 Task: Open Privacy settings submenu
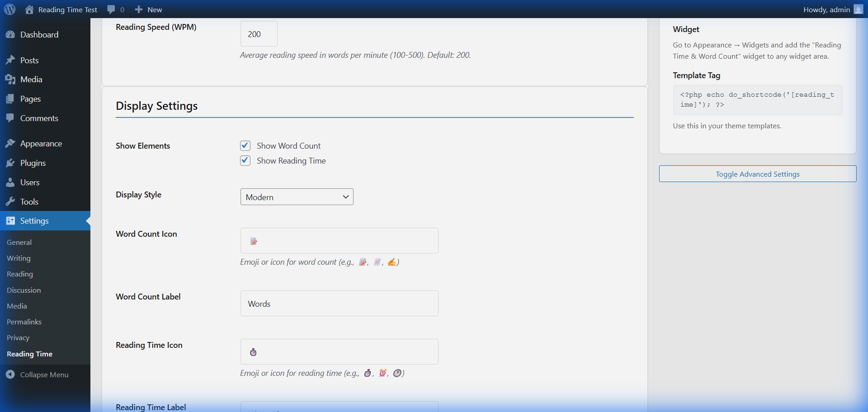18,337
